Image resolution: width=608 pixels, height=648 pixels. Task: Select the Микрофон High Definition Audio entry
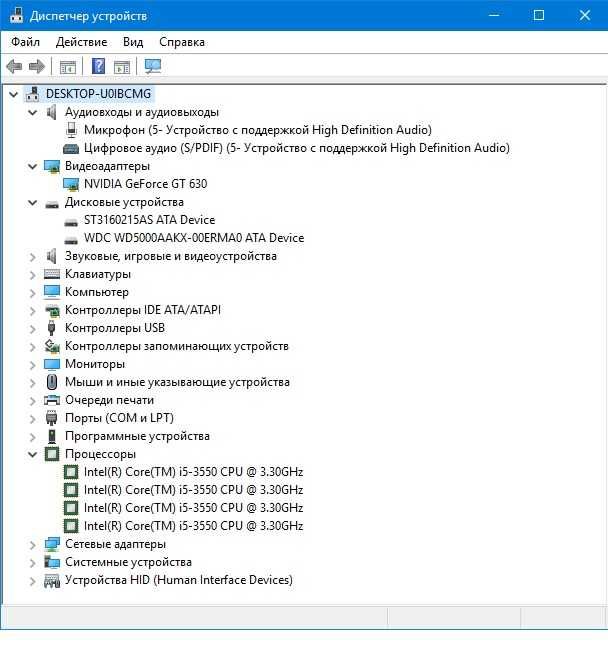pyautogui.click(x=258, y=130)
